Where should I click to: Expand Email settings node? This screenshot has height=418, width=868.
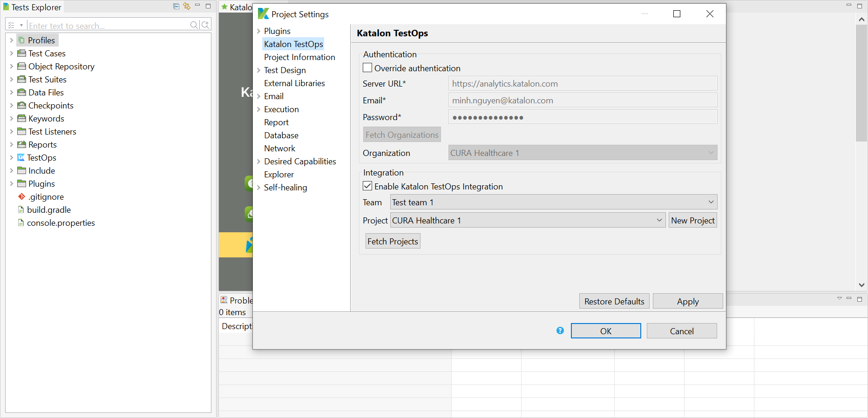coord(259,96)
